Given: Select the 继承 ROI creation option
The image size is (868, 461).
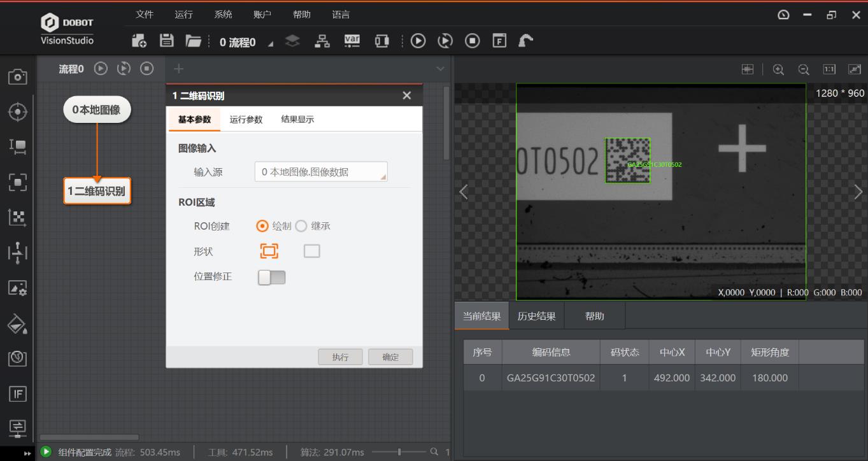Looking at the screenshot, I should pyautogui.click(x=301, y=226).
